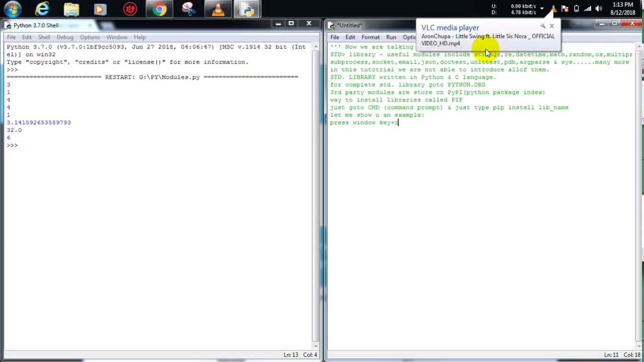Open File menu in Untitled editor window
The image size is (644, 362).
pyautogui.click(x=335, y=37)
